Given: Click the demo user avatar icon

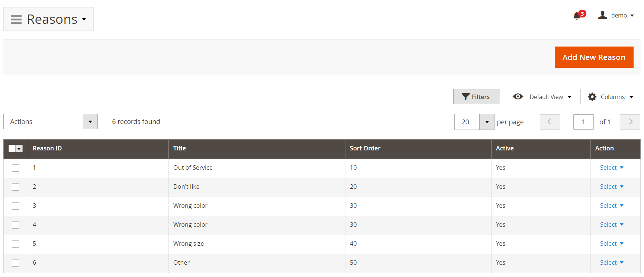Looking at the screenshot, I should [x=602, y=15].
